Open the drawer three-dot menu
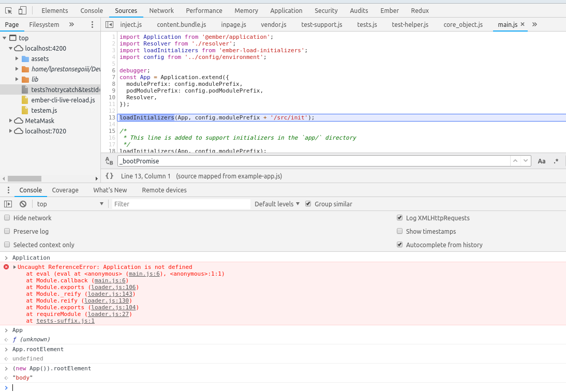 click(x=8, y=190)
